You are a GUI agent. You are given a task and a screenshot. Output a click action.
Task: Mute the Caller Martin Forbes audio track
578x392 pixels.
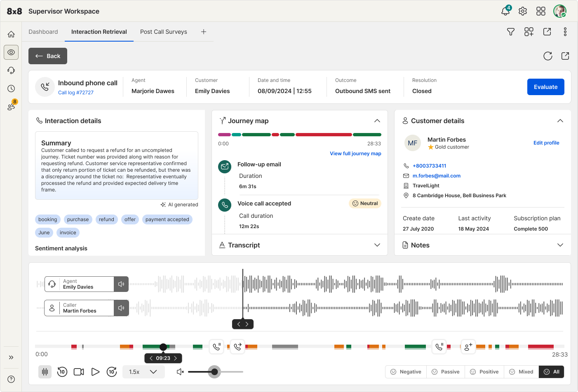point(121,308)
